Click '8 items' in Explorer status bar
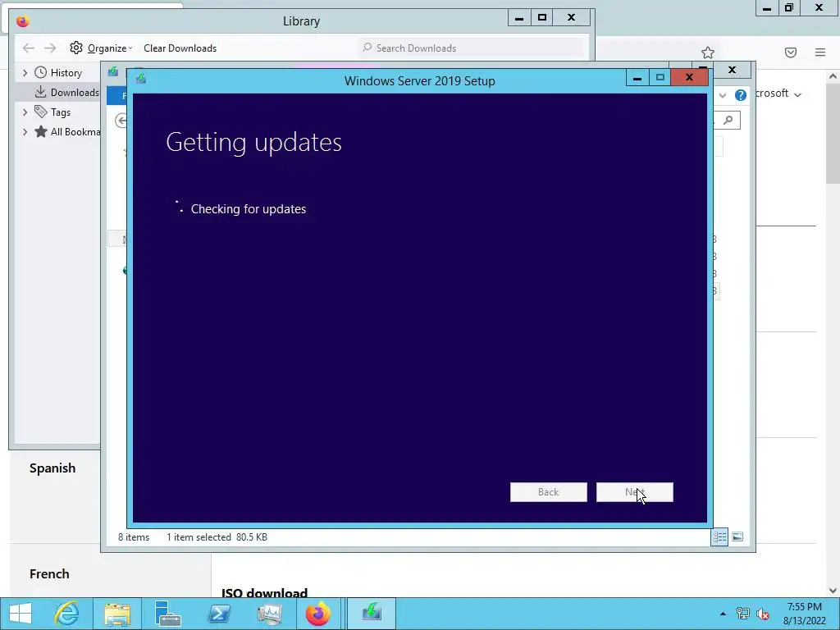The width and height of the screenshot is (840, 630). (134, 536)
